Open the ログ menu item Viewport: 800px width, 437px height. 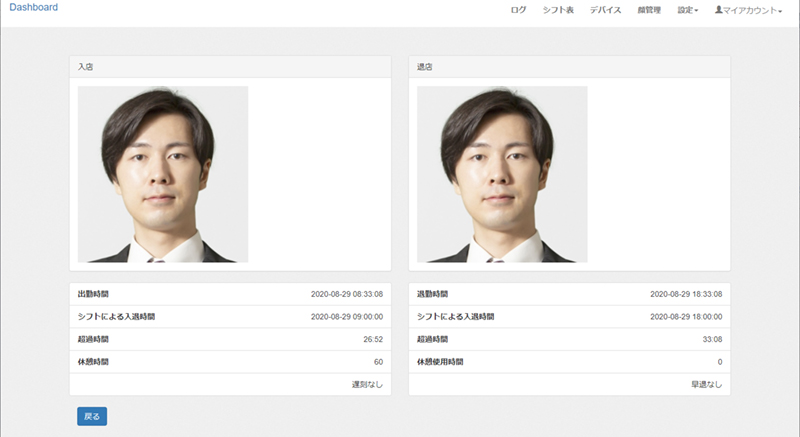click(x=518, y=10)
